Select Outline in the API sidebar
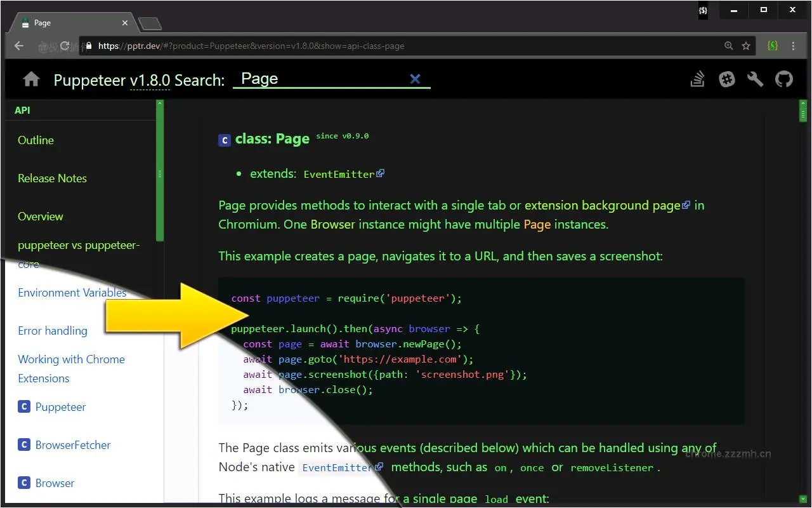 [36, 140]
